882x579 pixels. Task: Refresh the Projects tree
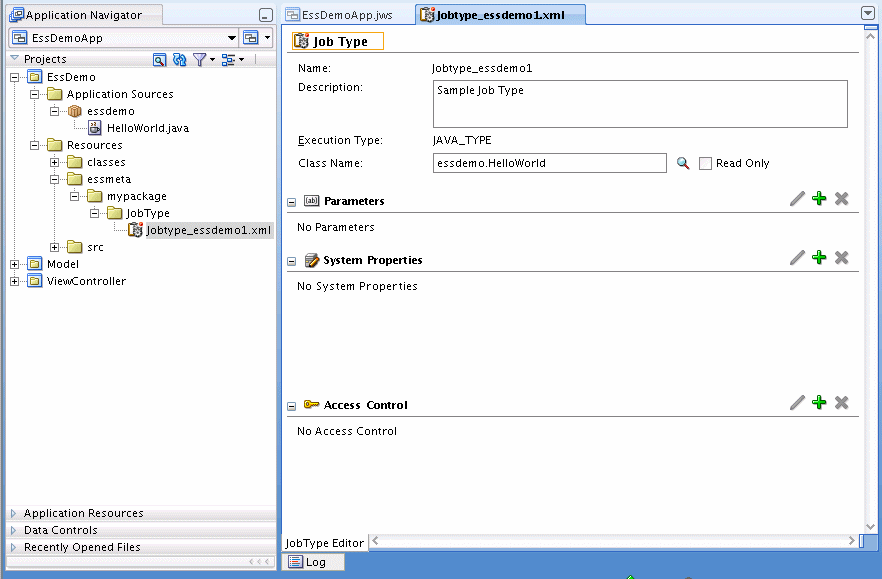click(x=180, y=59)
